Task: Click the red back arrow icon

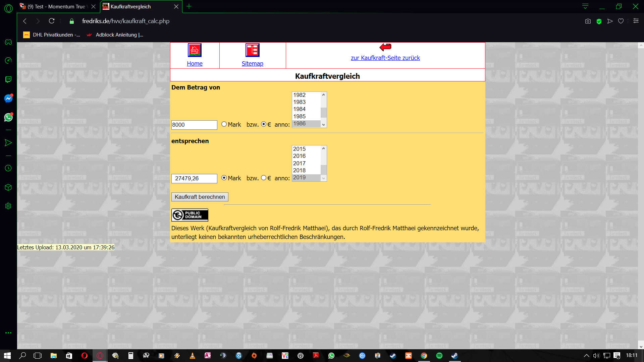Action: (385, 47)
